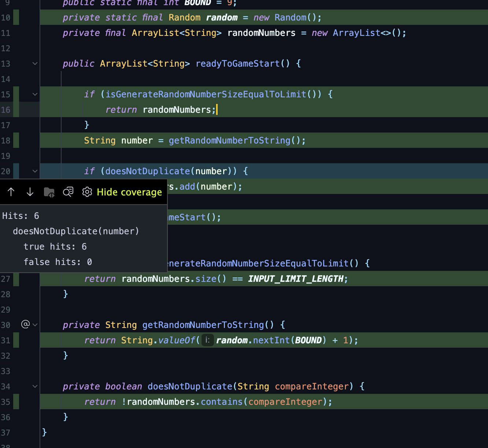Click the 'true hits: 6' line in popup
Viewport: 488px width, 448px height.
click(x=55, y=246)
